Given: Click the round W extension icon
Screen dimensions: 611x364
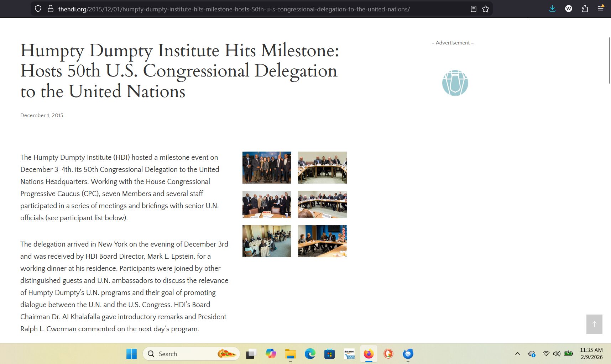Looking at the screenshot, I should [569, 9].
